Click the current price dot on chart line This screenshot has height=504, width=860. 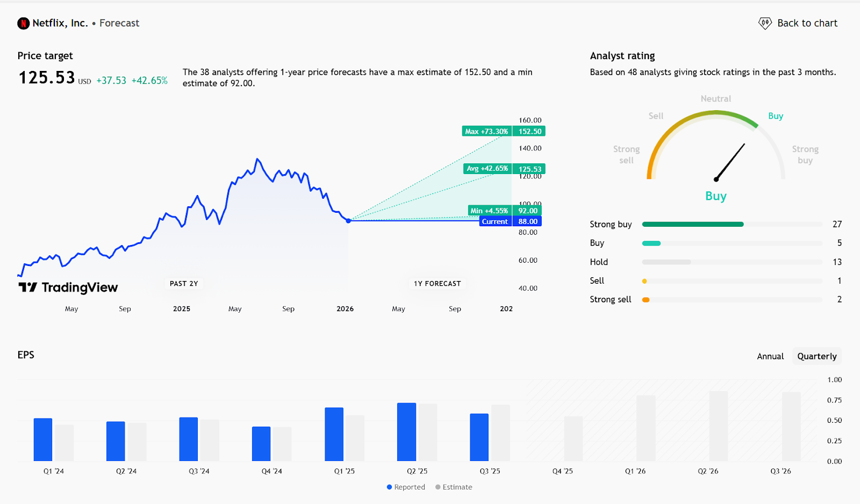[348, 221]
